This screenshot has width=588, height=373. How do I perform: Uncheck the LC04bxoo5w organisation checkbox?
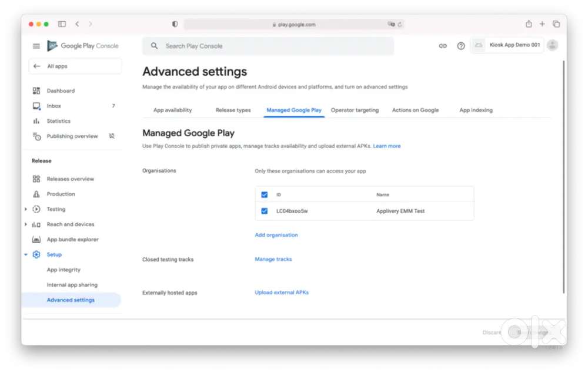pos(265,211)
